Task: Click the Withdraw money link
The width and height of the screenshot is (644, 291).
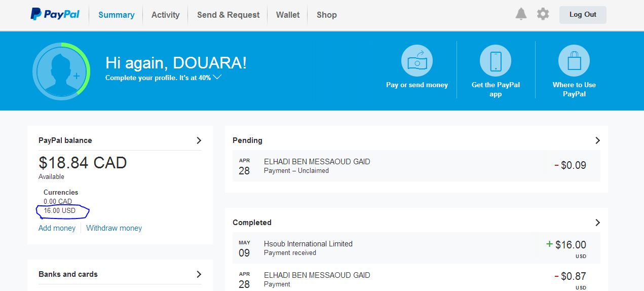Action: coord(114,228)
